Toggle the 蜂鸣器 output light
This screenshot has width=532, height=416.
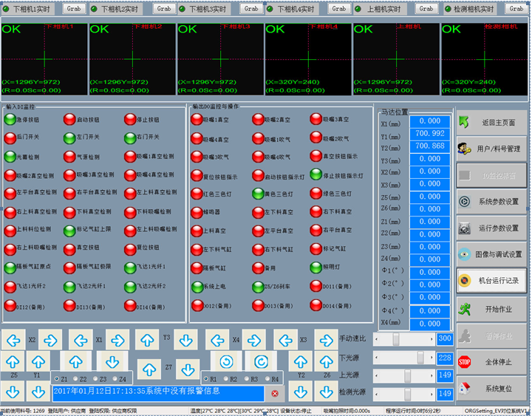(x=197, y=212)
